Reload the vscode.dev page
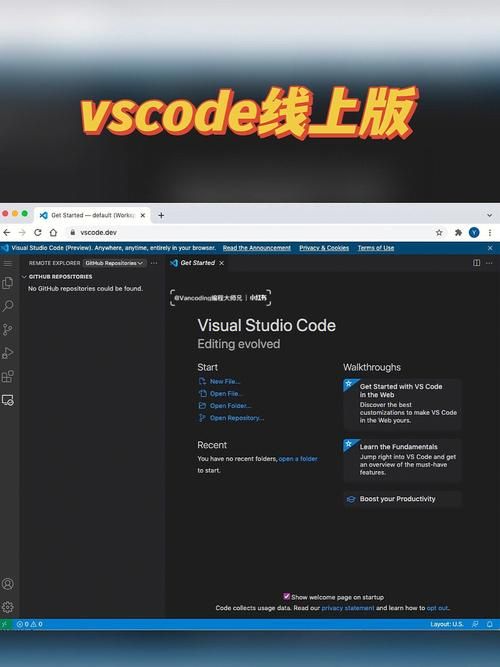 pos(38,232)
